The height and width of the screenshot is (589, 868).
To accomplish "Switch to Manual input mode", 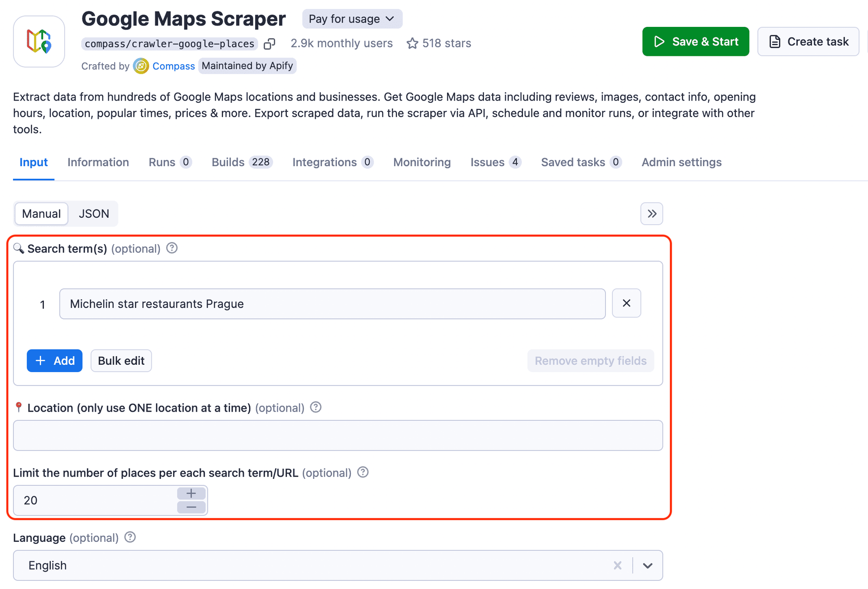I will click(x=41, y=214).
